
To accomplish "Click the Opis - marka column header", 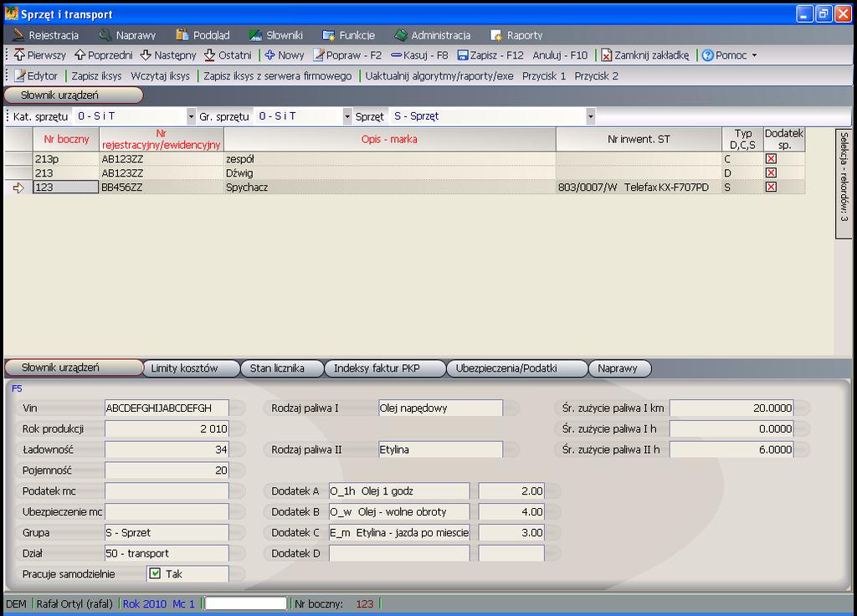I will (x=390, y=140).
